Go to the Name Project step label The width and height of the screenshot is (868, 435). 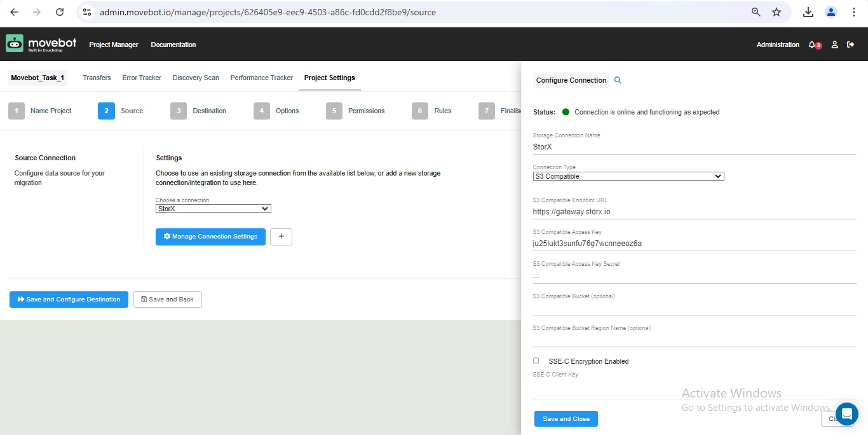51,111
